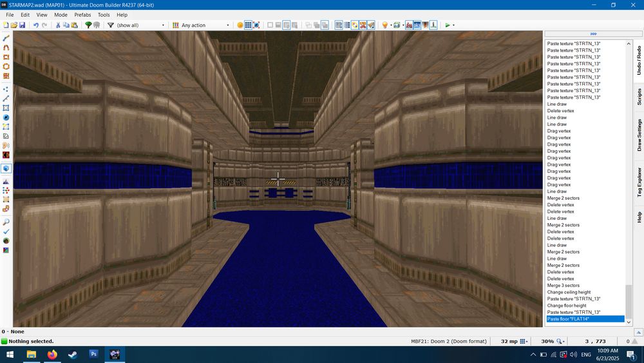The image size is (644, 363).
Task: Click the linedef color presets icon
Action: pos(175,25)
